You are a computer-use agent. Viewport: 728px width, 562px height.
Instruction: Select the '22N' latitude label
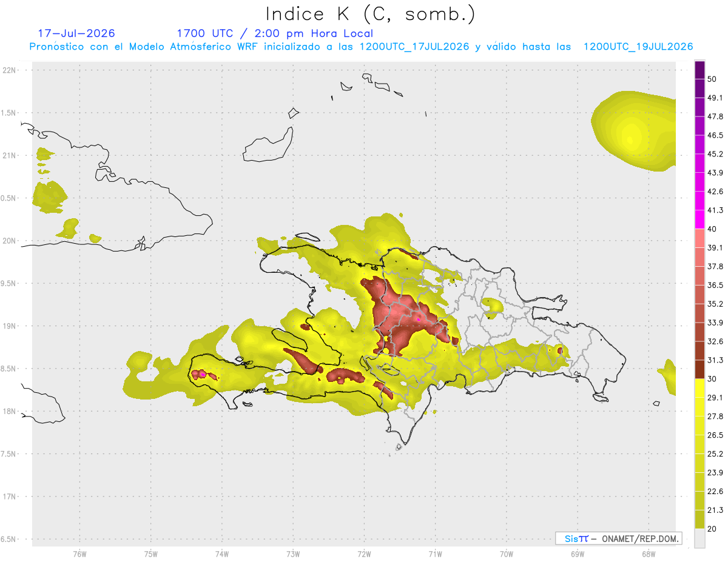[10, 70]
